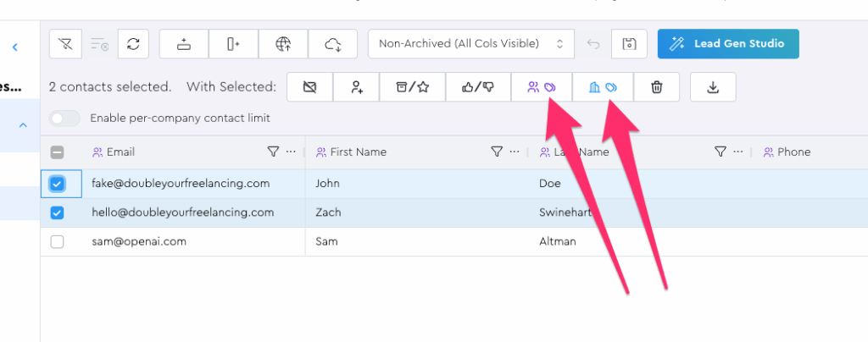
Task: Open Lead Gen Studio
Action: (727, 44)
